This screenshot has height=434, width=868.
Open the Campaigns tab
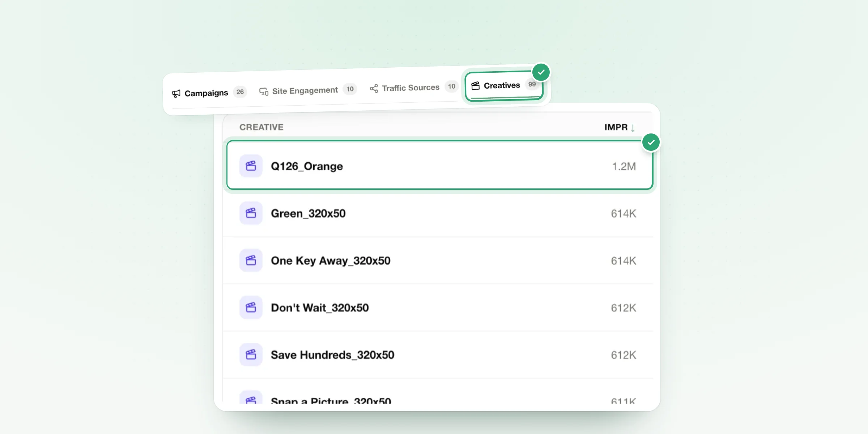click(209, 93)
